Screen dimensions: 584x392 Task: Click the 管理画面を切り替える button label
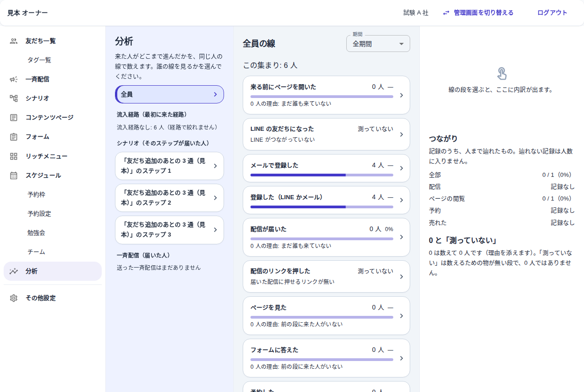484,13
